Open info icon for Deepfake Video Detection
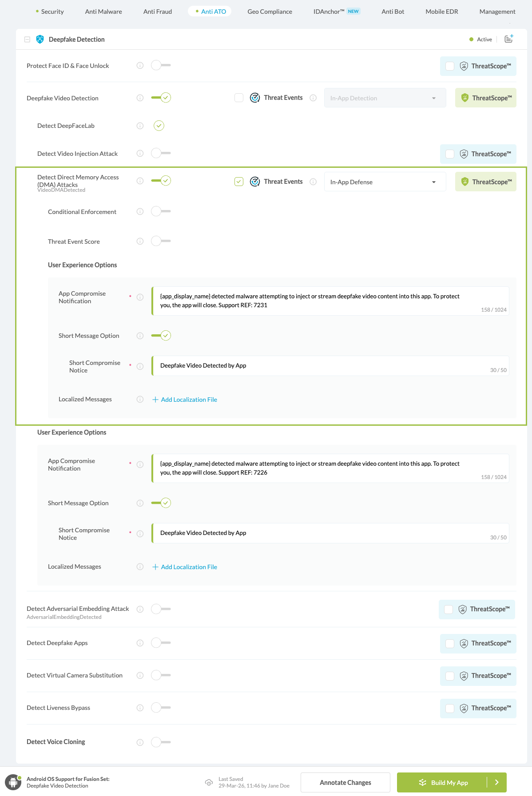Image resolution: width=532 pixels, height=796 pixels. click(140, 98)
